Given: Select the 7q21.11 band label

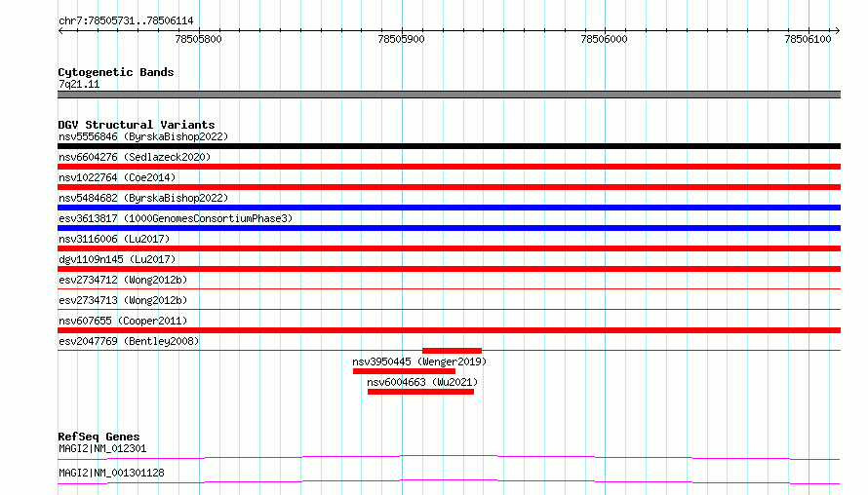Looking at the screenshot, I should pyautogui.click(x=79, y=84).
